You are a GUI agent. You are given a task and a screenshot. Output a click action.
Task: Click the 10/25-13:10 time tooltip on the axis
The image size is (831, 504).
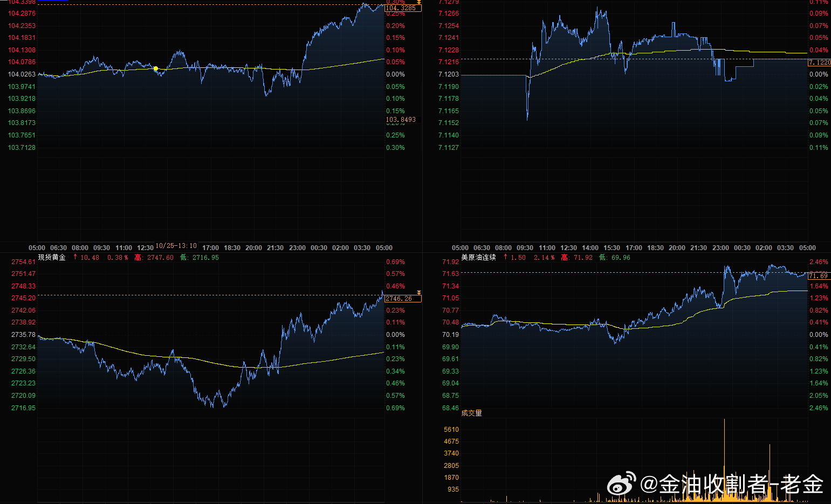point(176,246)
